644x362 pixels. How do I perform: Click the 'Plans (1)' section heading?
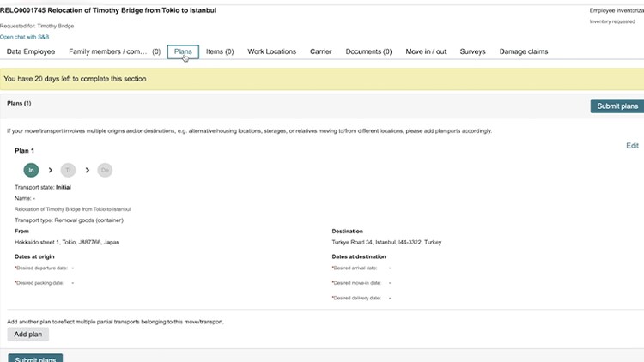click(19, 104)
